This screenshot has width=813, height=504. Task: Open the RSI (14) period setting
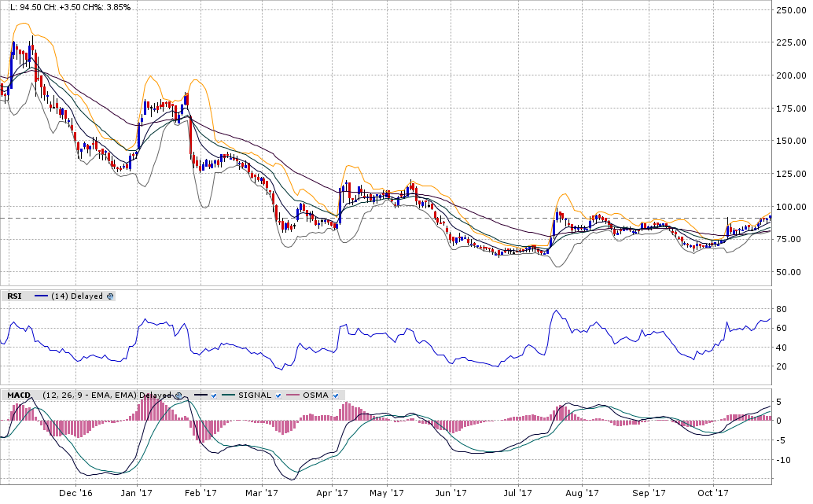[x=58, y=296]
